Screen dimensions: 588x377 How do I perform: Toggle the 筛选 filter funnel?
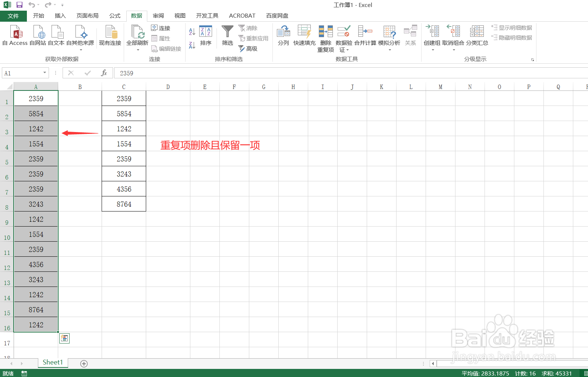(x=228, y=35)
